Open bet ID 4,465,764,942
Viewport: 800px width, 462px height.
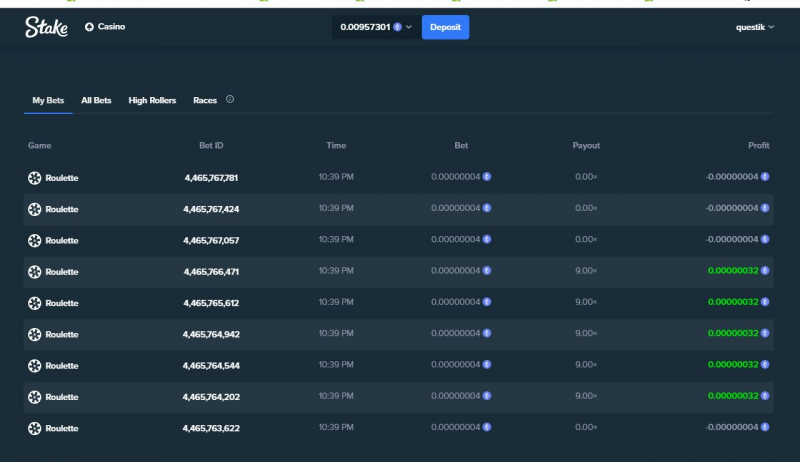tap(211, 335)
